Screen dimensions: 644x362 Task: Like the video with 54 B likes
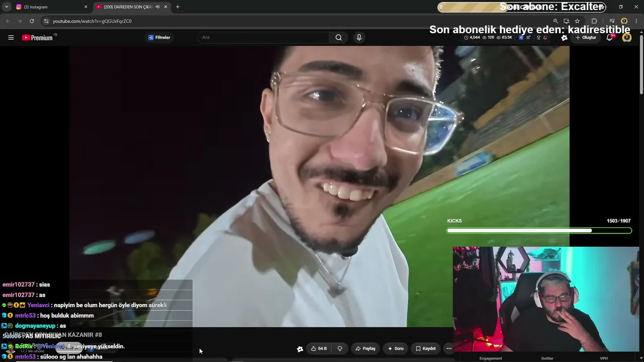[x=319, y=349]
